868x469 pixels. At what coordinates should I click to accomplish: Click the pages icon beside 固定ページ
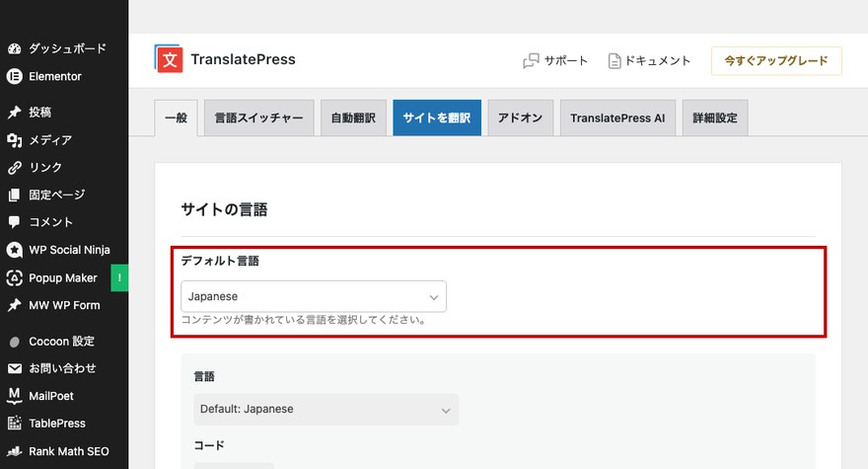click(15, 195)
